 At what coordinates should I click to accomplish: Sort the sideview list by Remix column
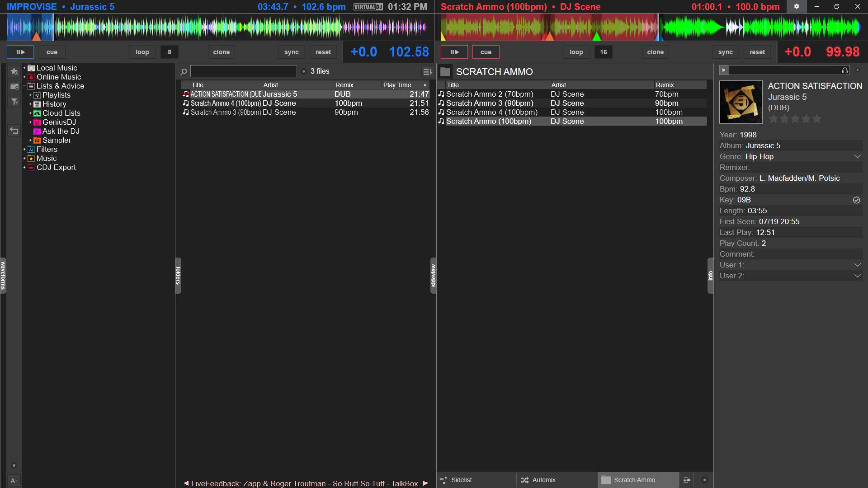point(680,85)
